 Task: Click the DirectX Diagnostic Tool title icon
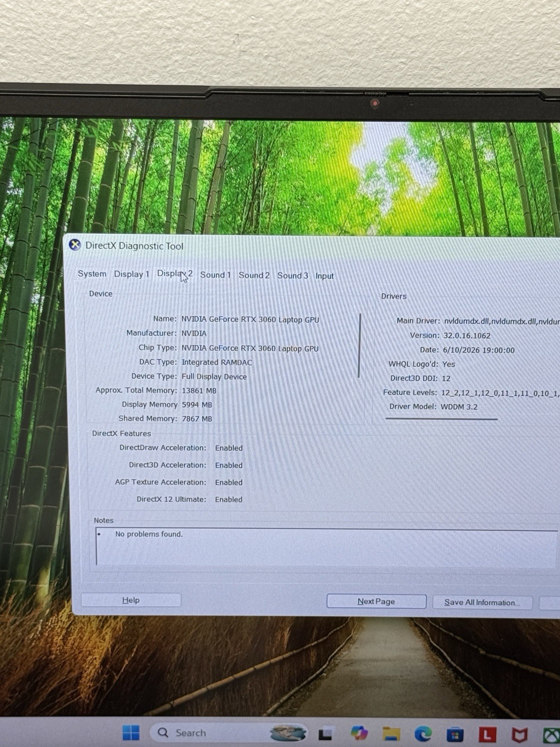point(75,245)
